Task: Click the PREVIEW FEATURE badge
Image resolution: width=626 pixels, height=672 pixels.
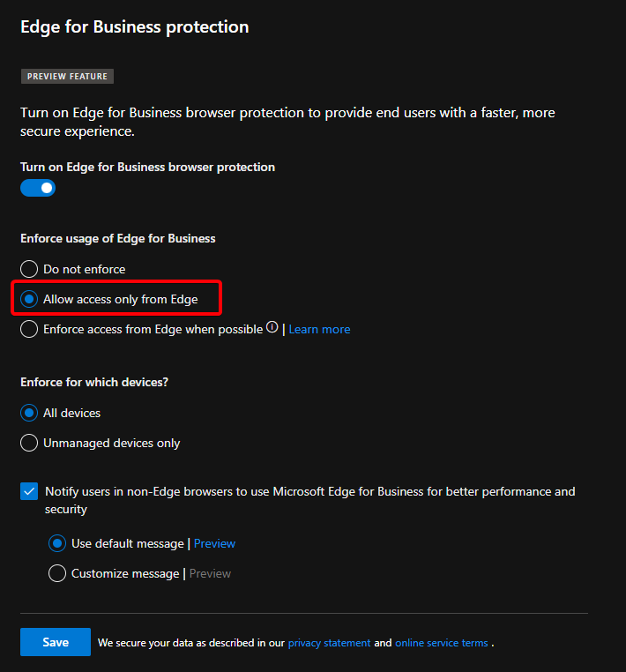Action: [67, 77]
